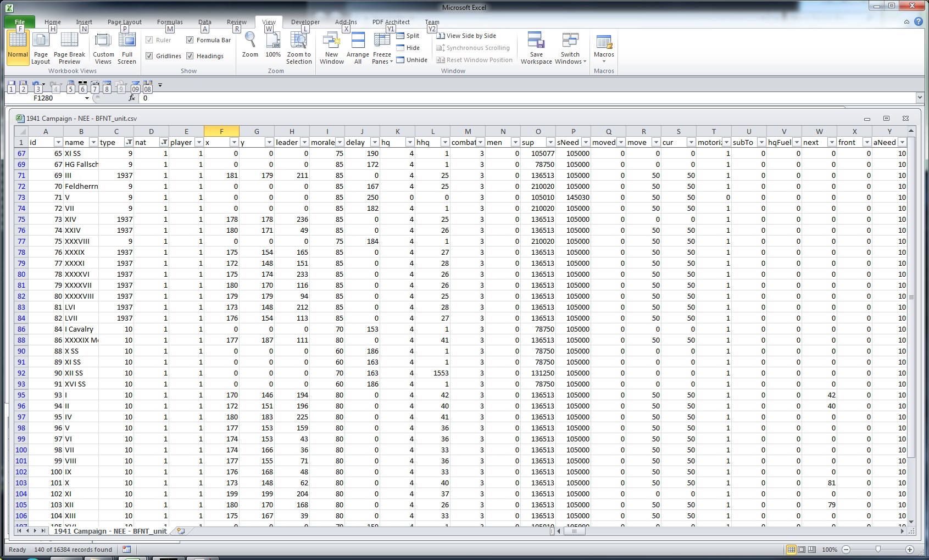Select the cell containing 'I Cavalry'
This screenshot has width=929, height=560.
pos(81,329)
